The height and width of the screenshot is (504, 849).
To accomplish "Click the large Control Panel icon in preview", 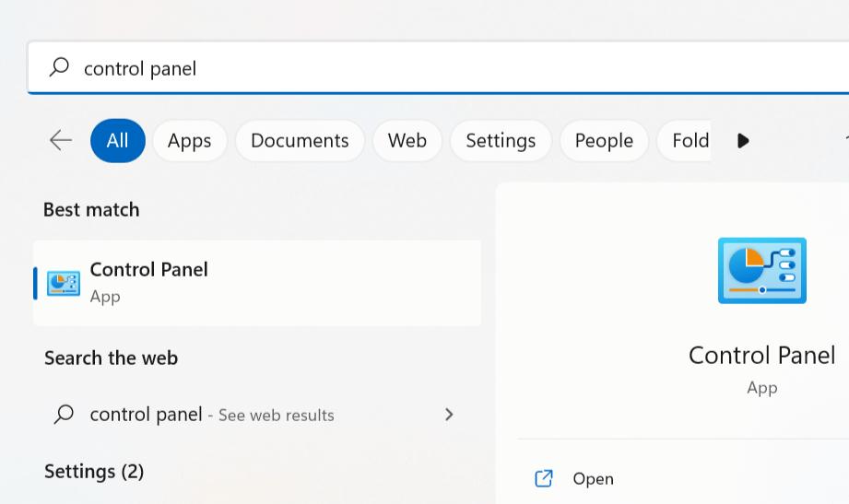I will point(761,271).
